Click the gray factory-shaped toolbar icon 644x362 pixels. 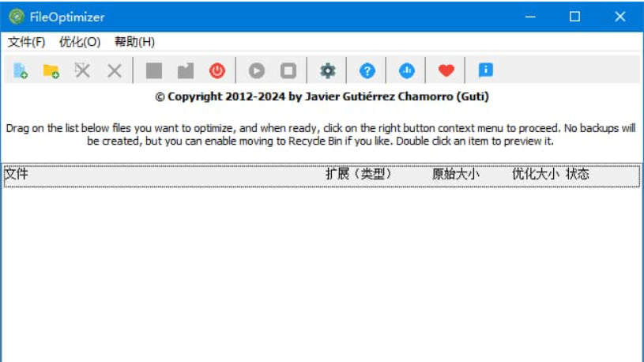click(186, 70)
